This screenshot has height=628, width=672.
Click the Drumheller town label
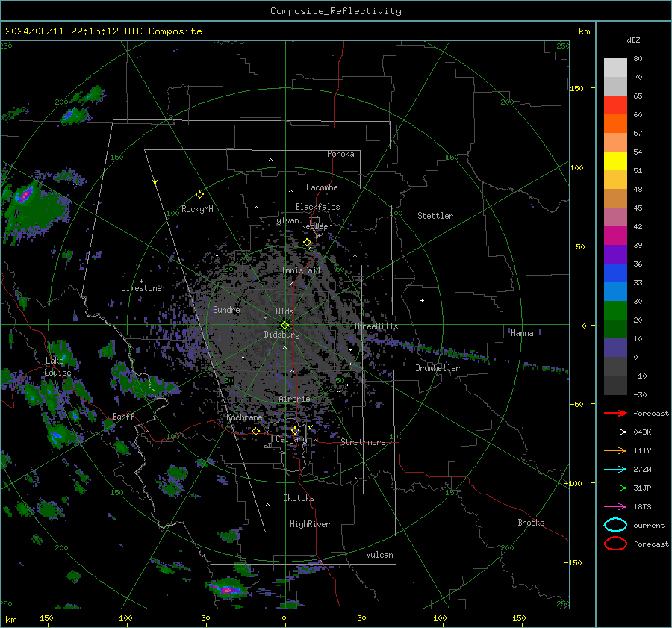pos(438,368)
